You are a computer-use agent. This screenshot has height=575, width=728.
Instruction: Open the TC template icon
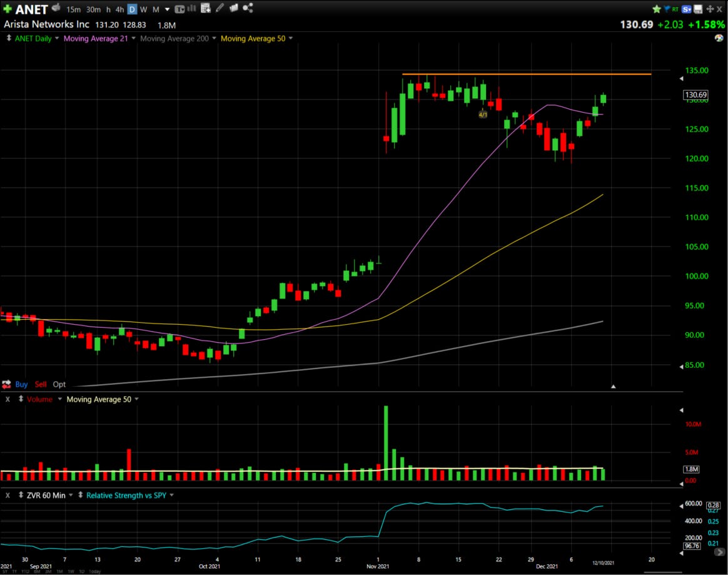pyautogui.click(x=179, y=9)
